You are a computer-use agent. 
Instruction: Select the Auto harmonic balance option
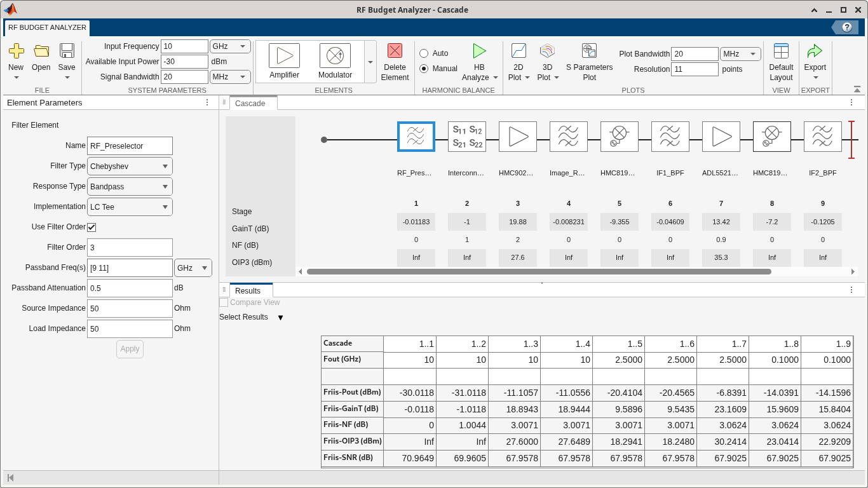pyautogui.click(x=424, y=53)
